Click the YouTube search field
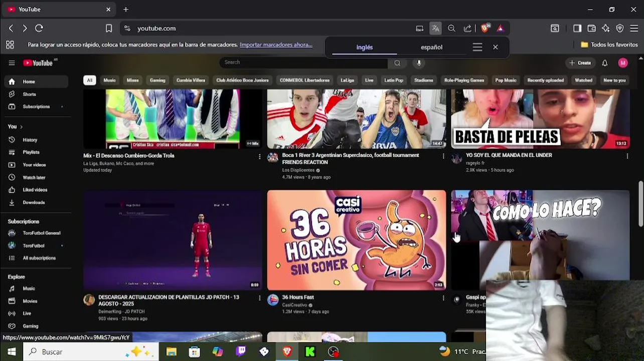644x361 pixels. click(x=303, y=62)
